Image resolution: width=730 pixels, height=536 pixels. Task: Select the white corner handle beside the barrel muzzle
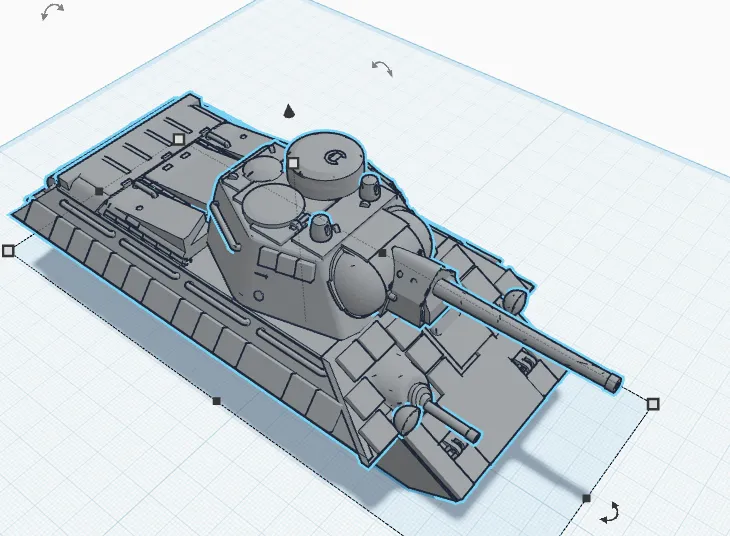click(x=653, y=404)
